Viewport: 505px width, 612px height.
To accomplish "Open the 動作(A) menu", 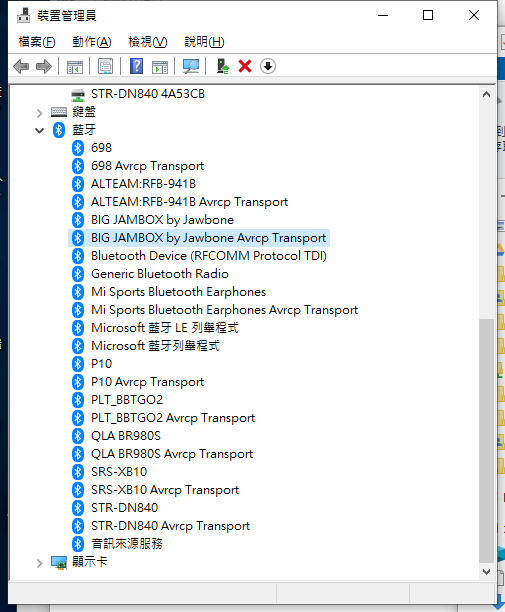I will pos(92,42).
